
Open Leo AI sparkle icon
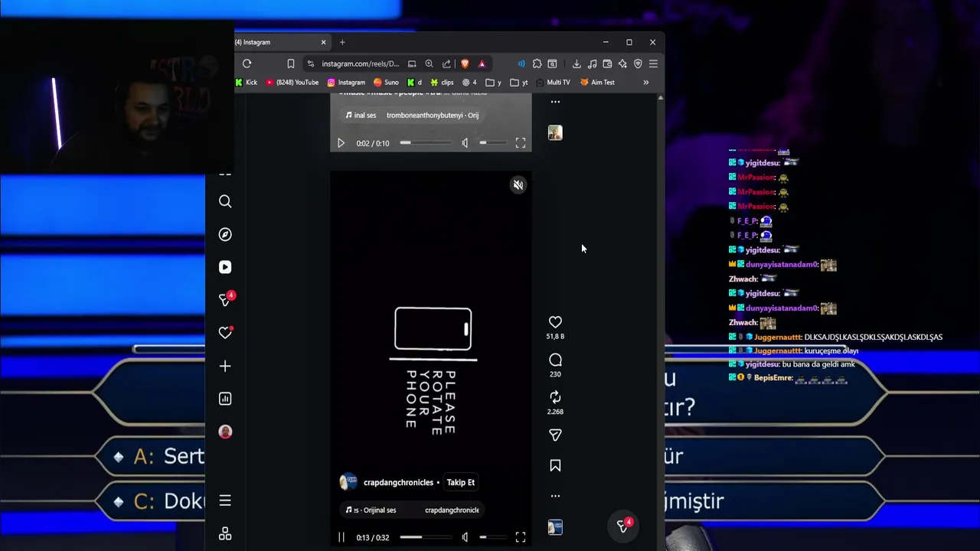pyautogui.click(x=622, y=64)
